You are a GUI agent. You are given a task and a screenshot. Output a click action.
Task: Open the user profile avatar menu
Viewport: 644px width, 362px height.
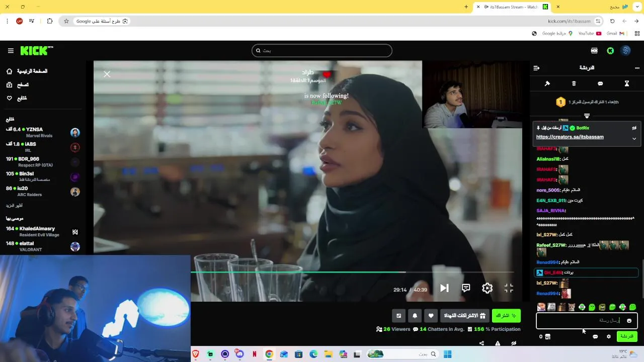pos(626,51)
